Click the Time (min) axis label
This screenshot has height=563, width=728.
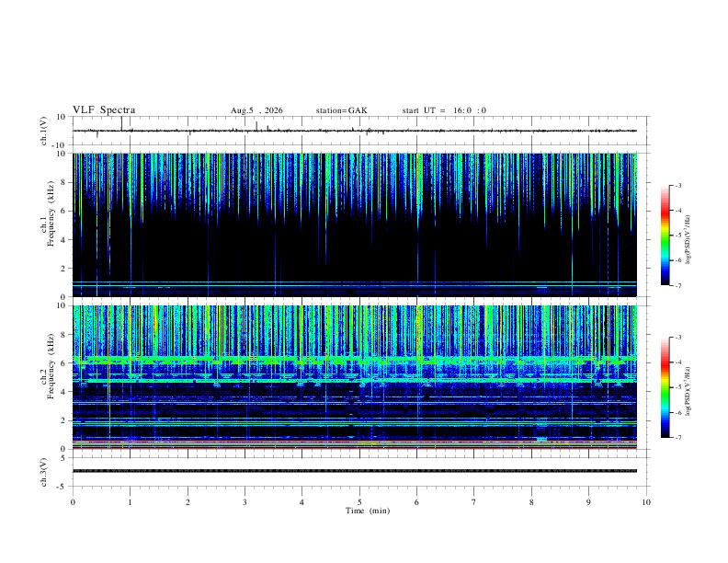point(368,511)
